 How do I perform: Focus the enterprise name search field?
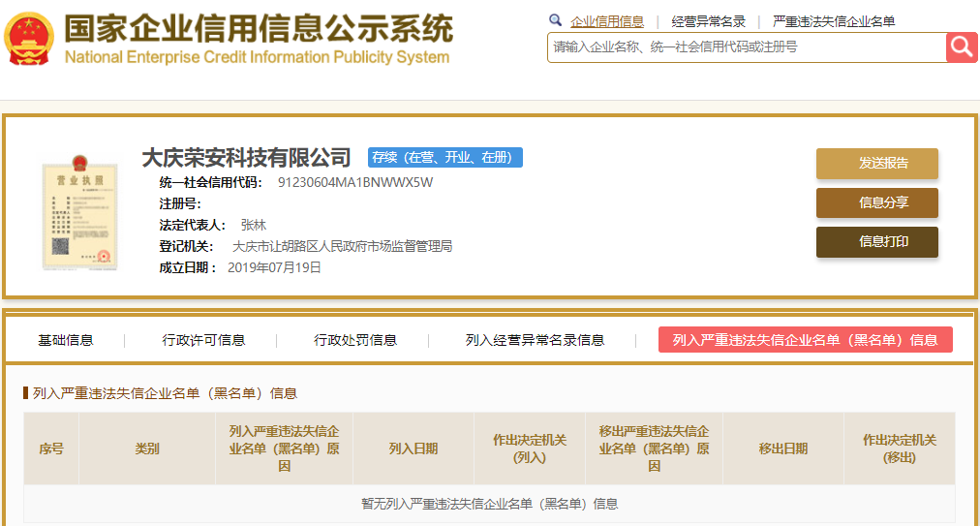tap(747, 47)
